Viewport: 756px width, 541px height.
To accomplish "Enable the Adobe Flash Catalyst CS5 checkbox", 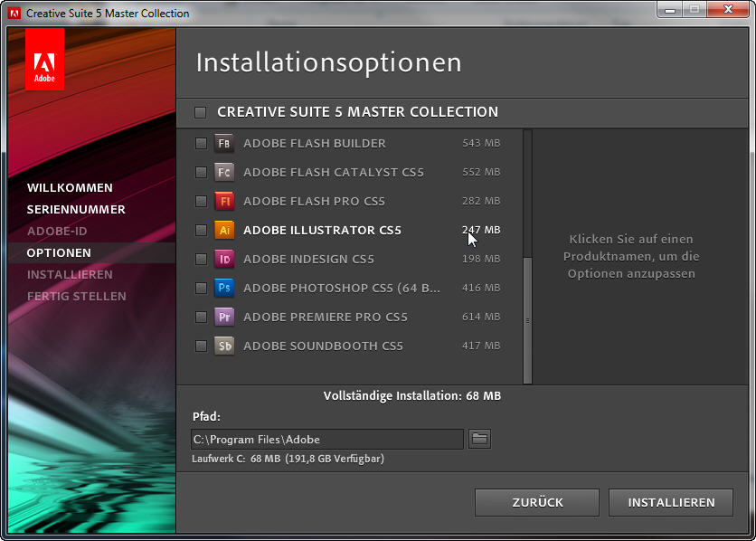I will (201, 172).
